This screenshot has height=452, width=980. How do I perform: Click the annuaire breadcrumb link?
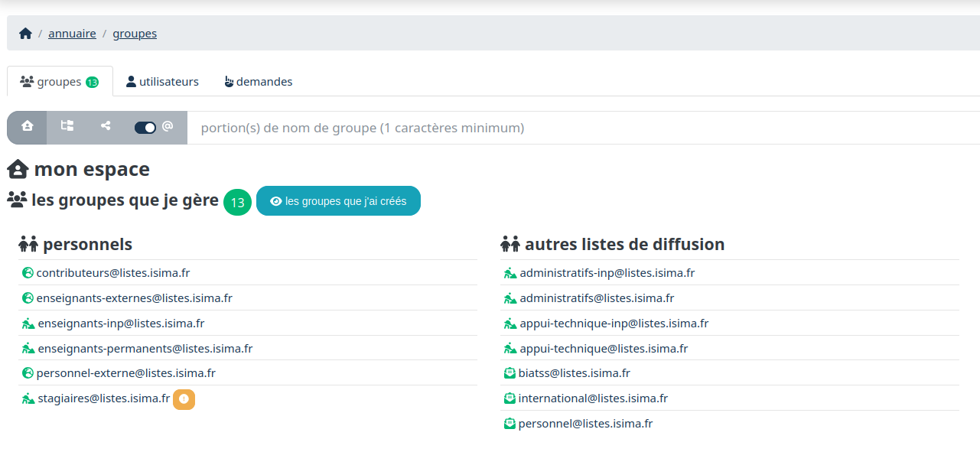pos(72,33)
